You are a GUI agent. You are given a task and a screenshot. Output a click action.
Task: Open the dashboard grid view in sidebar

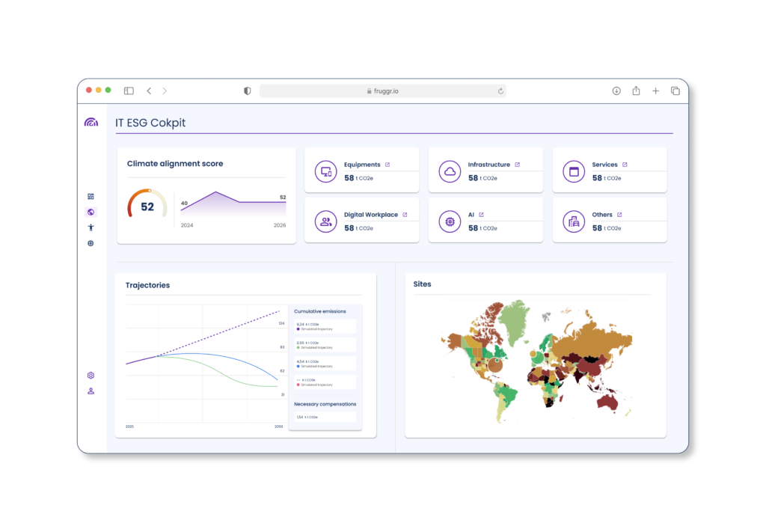click(x=91, y=197)
